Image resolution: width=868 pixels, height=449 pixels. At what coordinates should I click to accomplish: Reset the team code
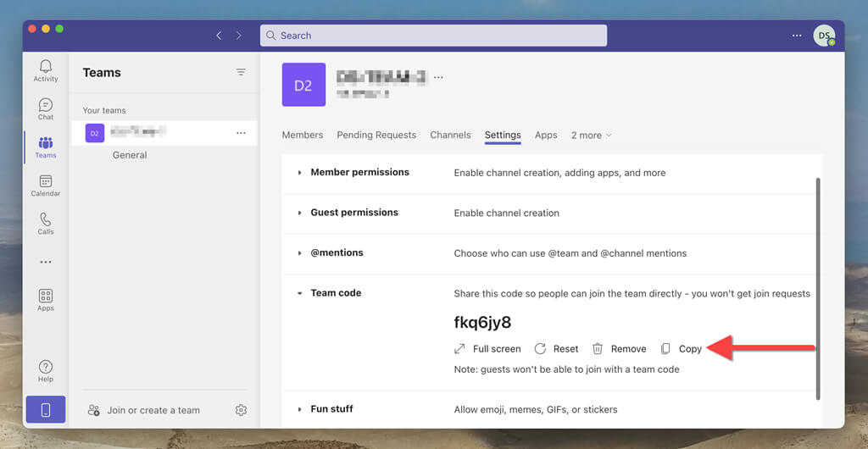[x=556, y=349]
